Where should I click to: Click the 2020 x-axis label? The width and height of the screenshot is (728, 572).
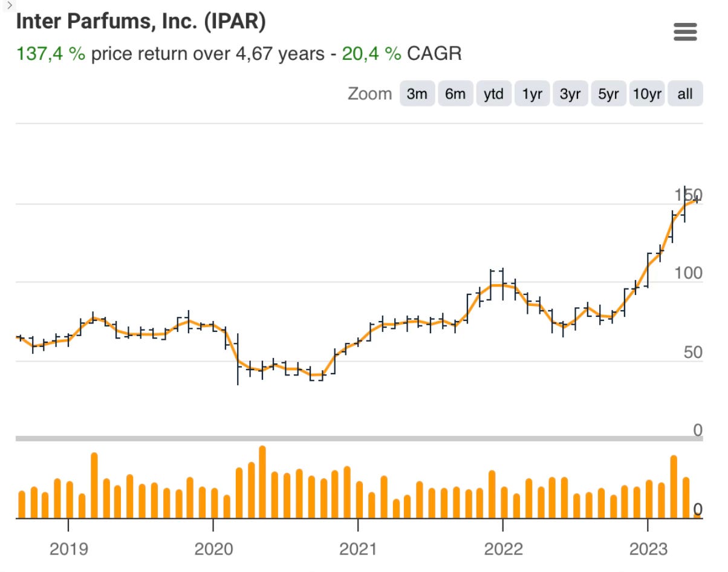click(213, 549)
